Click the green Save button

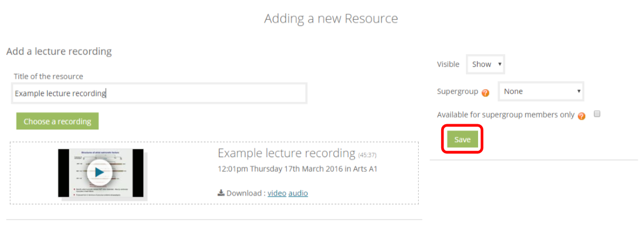click(x=462, y=140)
